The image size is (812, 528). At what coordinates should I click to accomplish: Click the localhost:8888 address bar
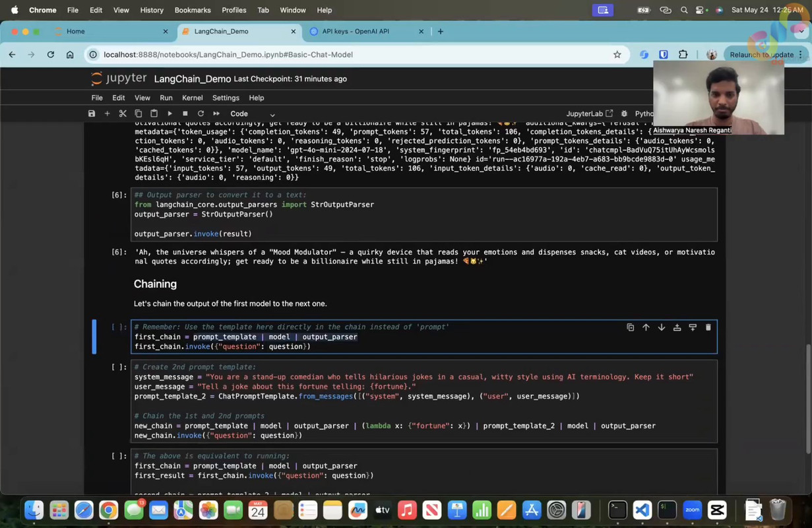[x=356, y=55]
